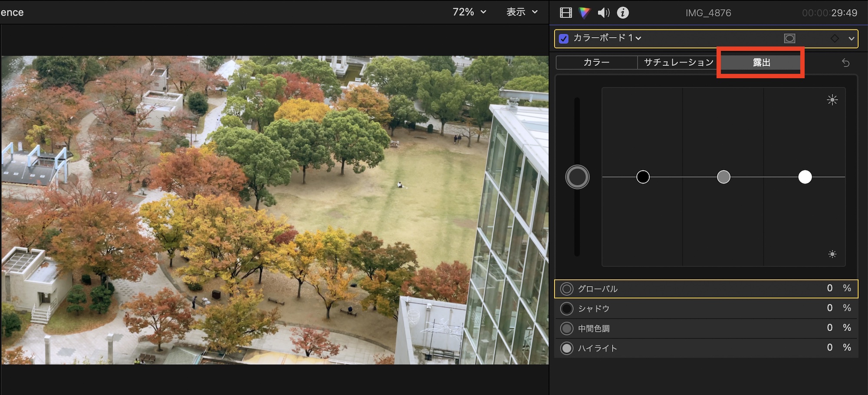The image size is (868, 395).
Task: Open the 表示 view options dropdown
Action: point(522,12)
